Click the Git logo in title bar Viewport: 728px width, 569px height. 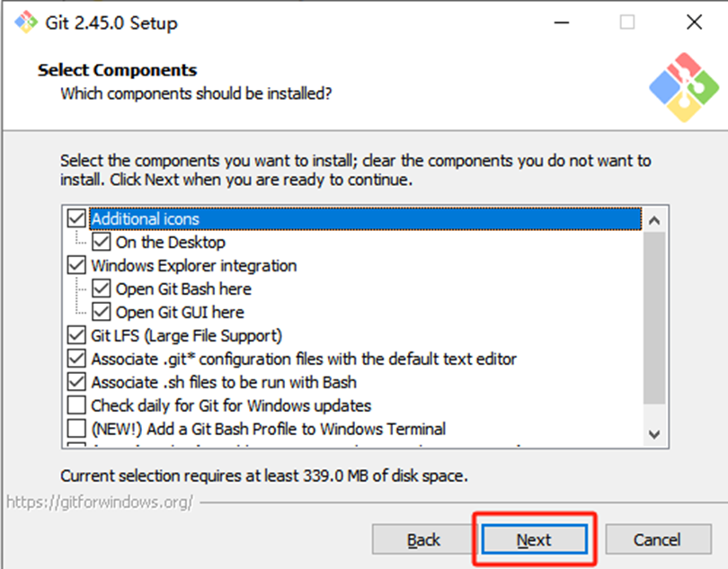point(25,22)
